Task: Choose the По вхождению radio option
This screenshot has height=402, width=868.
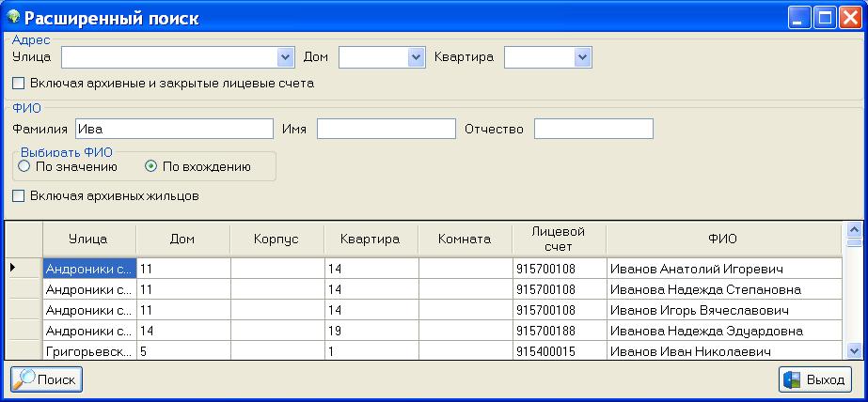Action: coord(150,166)
